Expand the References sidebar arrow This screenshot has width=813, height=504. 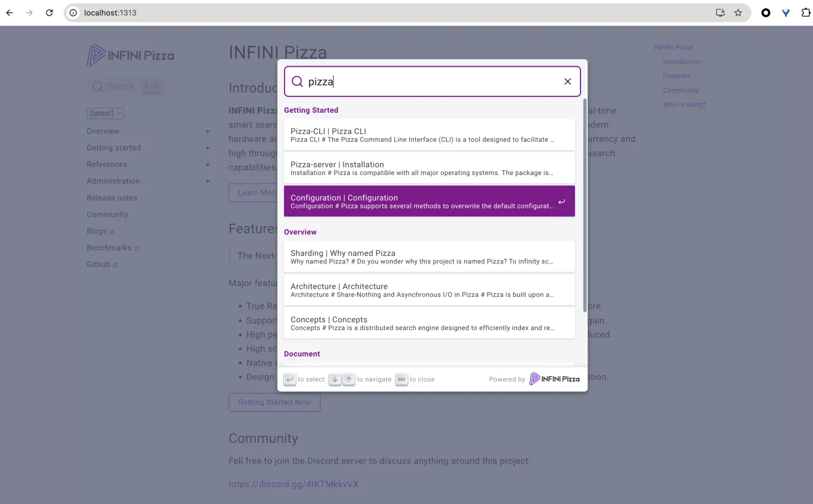click(208, 165)
